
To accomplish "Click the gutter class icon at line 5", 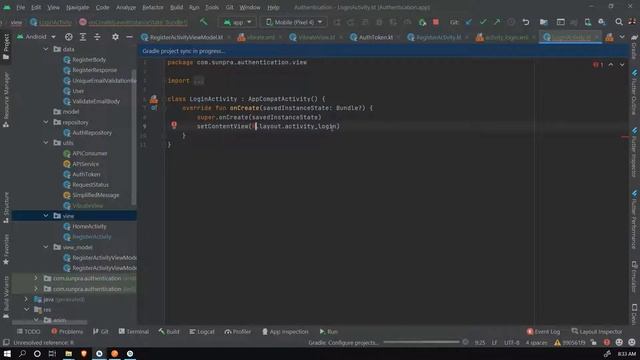I will pyautogui.click(x=153, y=99).
